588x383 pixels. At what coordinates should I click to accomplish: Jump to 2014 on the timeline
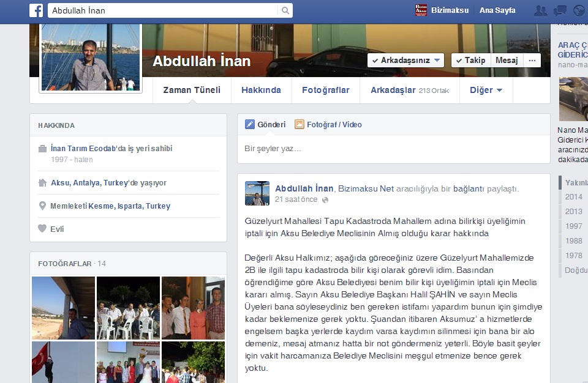coord(573,197)
